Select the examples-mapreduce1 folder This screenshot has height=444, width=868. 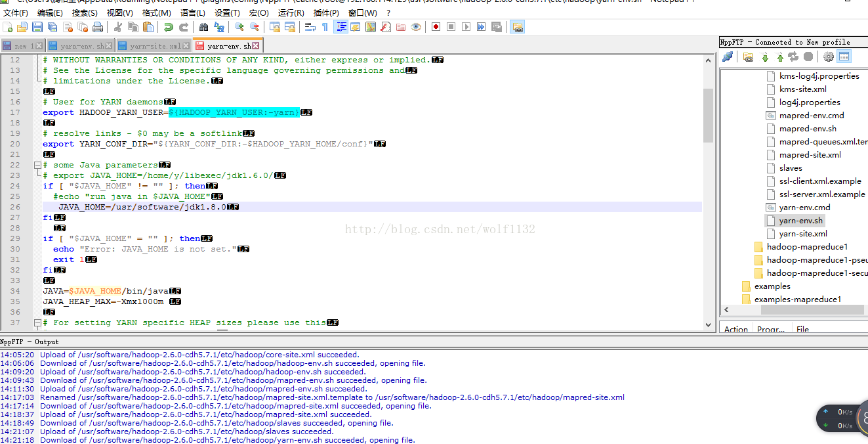[797, 299]
